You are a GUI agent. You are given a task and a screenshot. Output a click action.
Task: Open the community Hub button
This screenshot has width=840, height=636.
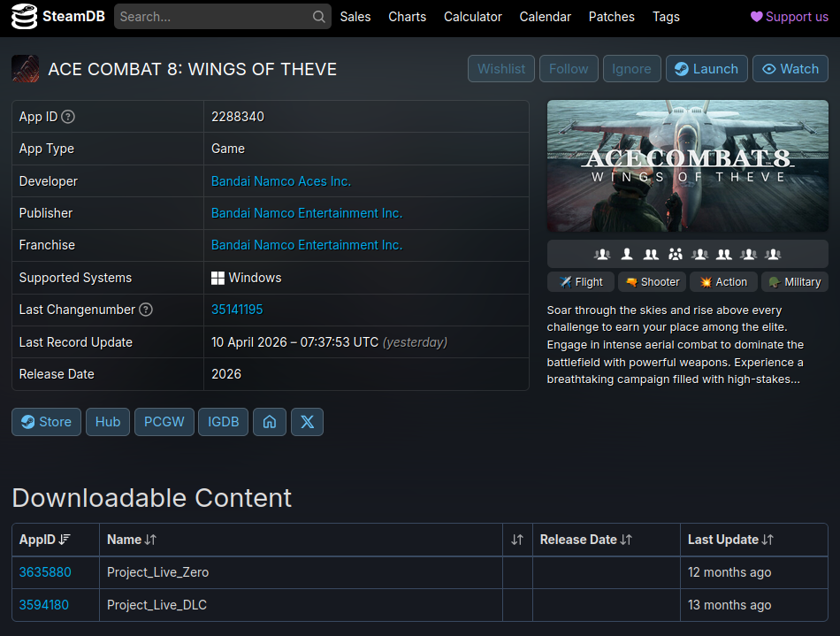point(108,422)
